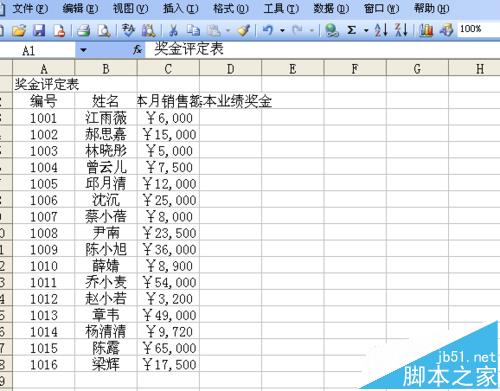500x391 pixels.
Task: Click the Print icon
Action: pos(84,31)
